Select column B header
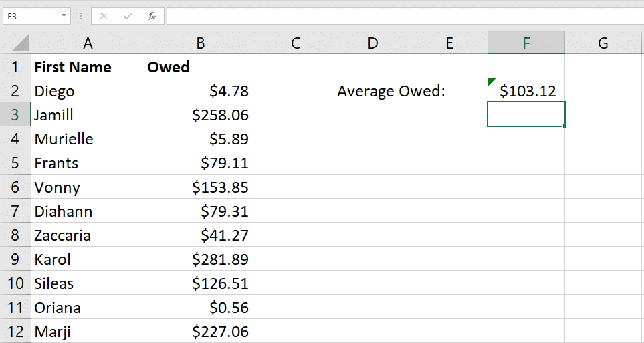Image resolution: width=644 pixels, height=343 pixels. click(x=201, y=43)
